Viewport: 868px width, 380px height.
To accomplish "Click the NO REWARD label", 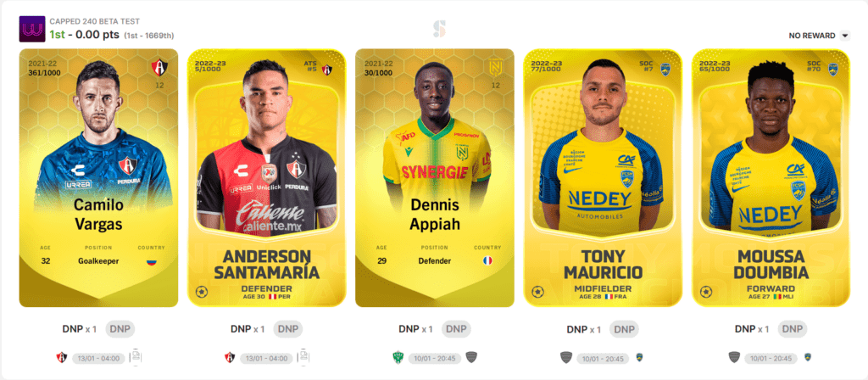I will pos(812,36).
